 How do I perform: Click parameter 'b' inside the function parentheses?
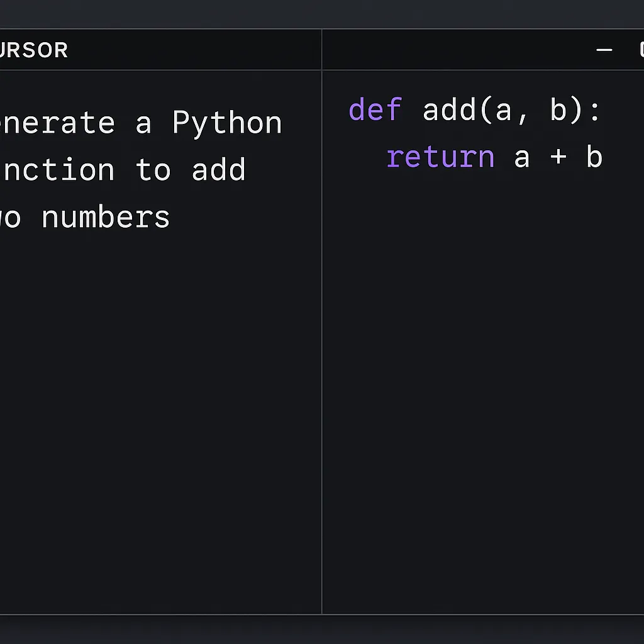(558, 110)
